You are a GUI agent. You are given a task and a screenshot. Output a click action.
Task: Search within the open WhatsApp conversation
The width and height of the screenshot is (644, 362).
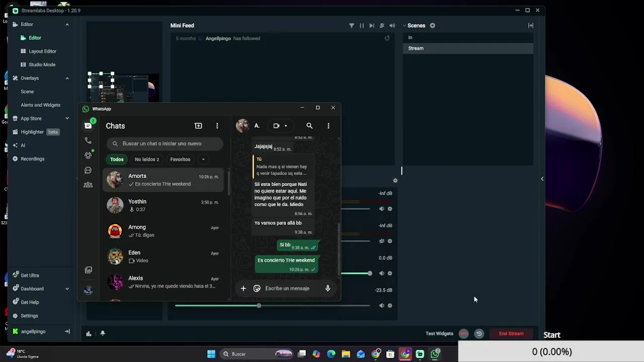(x=309, y=126)
